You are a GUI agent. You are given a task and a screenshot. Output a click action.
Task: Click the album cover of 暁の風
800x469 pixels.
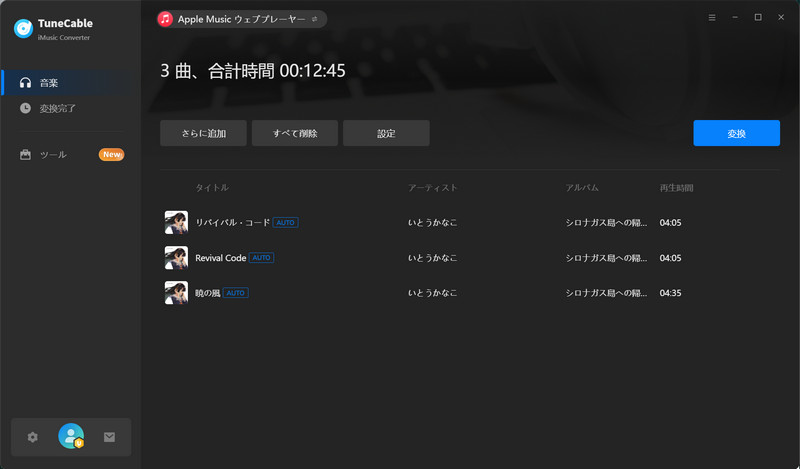[177, 293]
